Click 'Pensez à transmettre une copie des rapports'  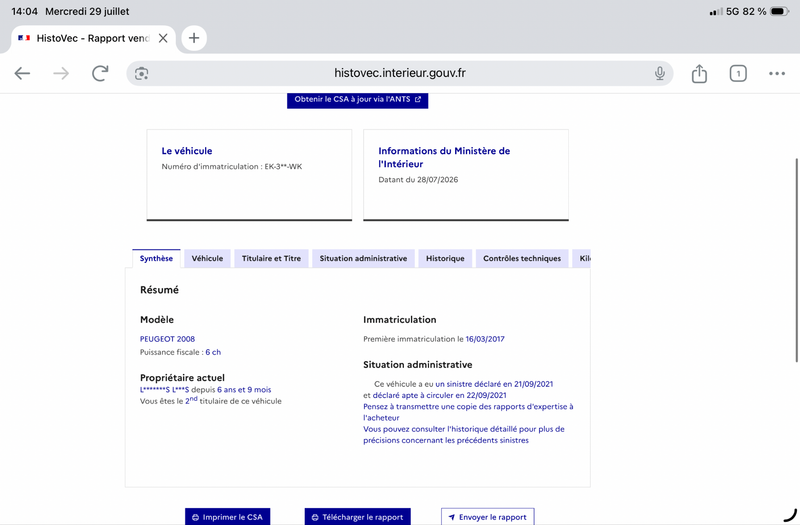tap(468, 412)
